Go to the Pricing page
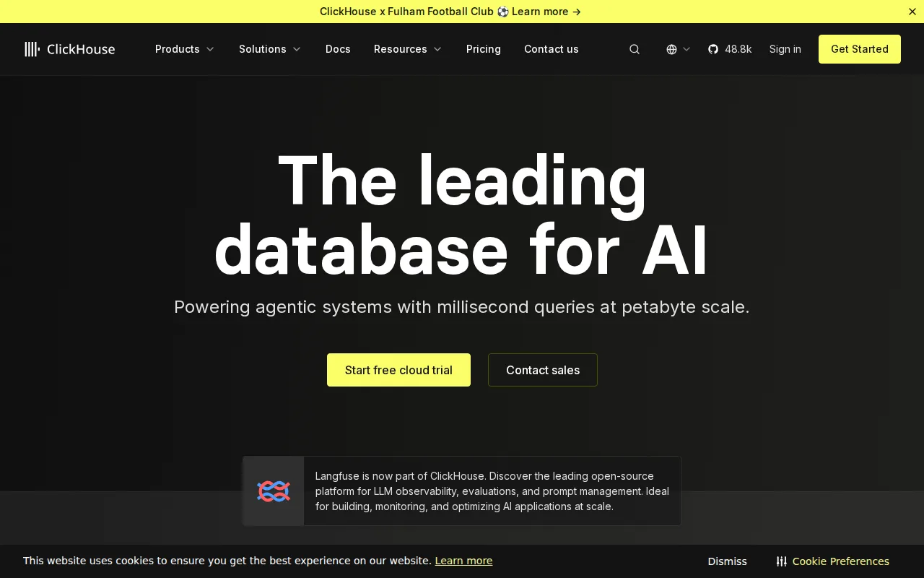The width and height of the screenshot is (924, 578). point(484,49)
